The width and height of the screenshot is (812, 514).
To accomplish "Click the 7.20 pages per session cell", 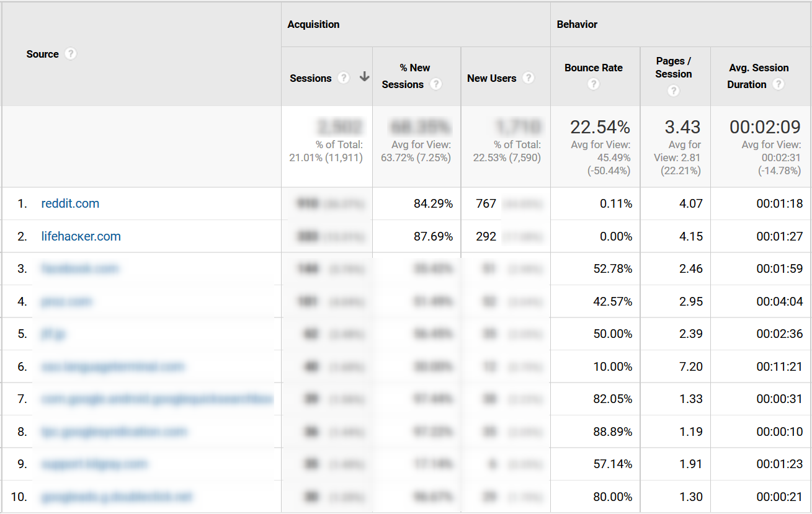I will coord(690,366).
